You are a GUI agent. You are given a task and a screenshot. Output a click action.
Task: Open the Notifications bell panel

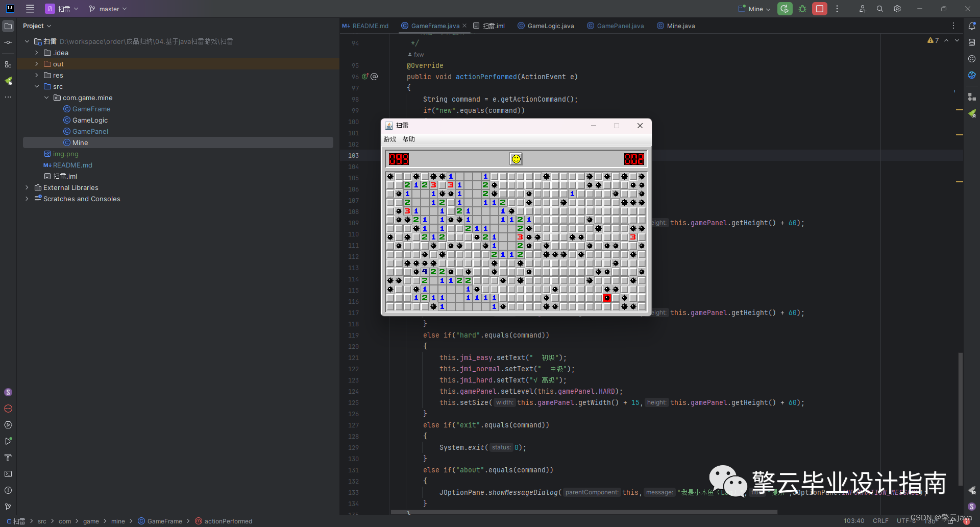pyautogui.click(x=972, y=26)
